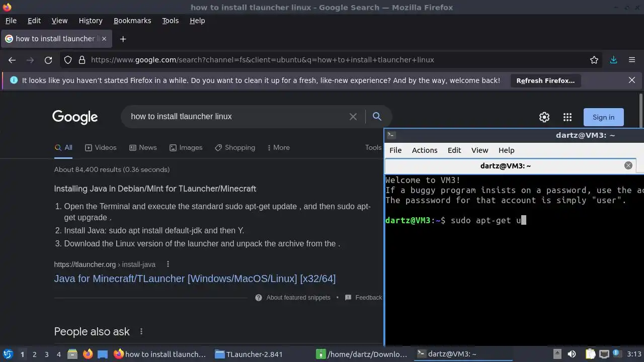Screen dimensions: 644x362
Task: Open the Firefox hamburger application menu
Action: click(632, 60)
